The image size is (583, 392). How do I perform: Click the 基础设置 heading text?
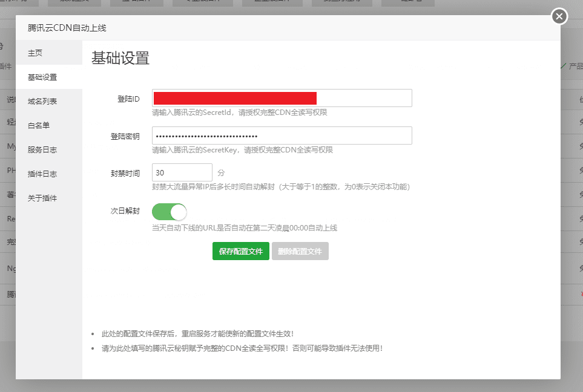pos(120,58)
